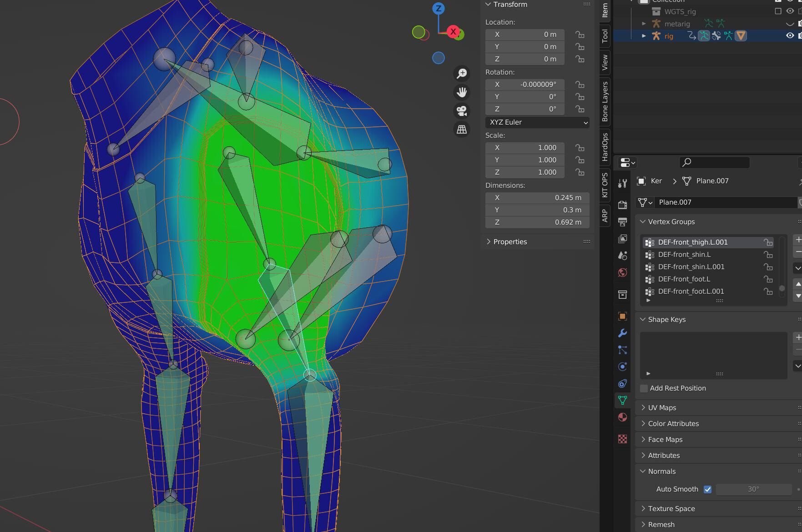Select the DEF-front_shin.L vertex group
Image resolution: width=802 pixels, height=532 pixels.
click(x=685, y=255)
